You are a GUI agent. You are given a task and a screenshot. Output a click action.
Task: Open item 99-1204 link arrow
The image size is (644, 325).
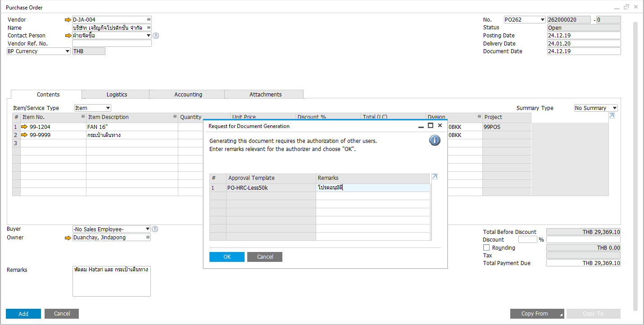point(24,127)
